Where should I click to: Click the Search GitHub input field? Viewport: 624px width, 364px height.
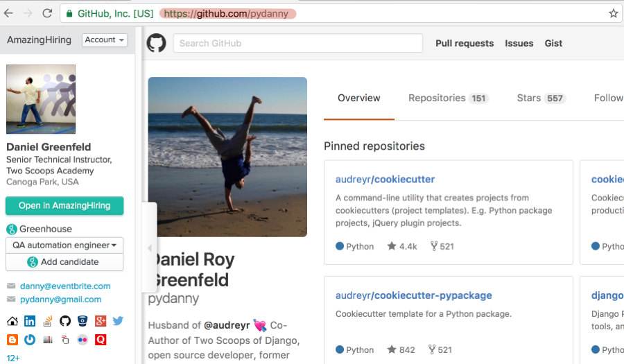297,43
